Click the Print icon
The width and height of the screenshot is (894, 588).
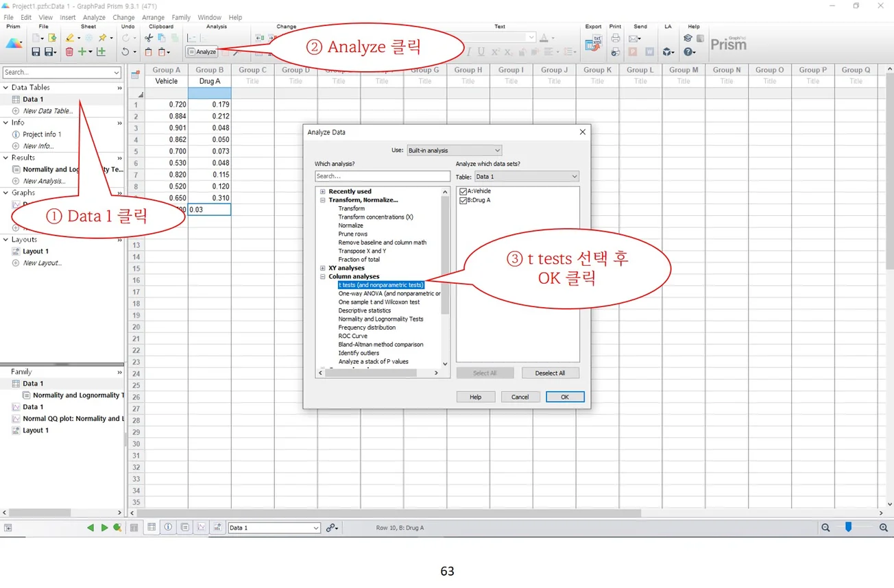point(616,38)
